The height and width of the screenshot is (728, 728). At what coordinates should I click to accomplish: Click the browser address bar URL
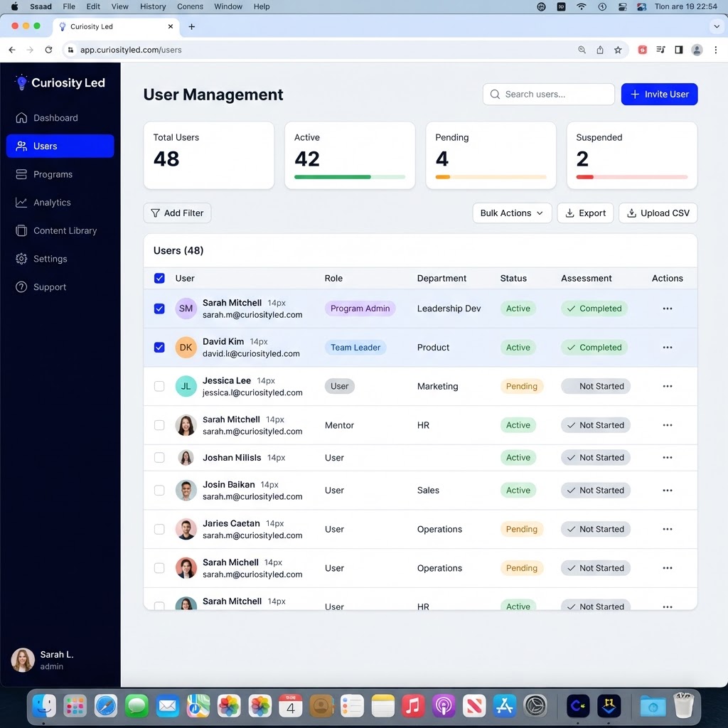[131, 50]
